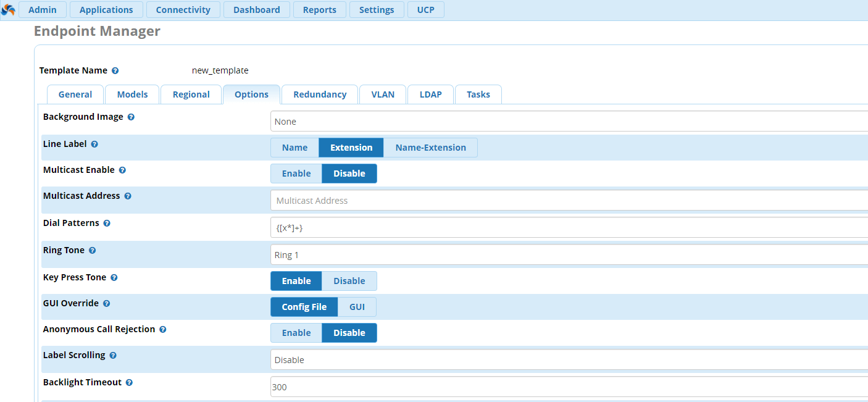
Task: View Dial Patterns help icon
Action: (107, 224)
